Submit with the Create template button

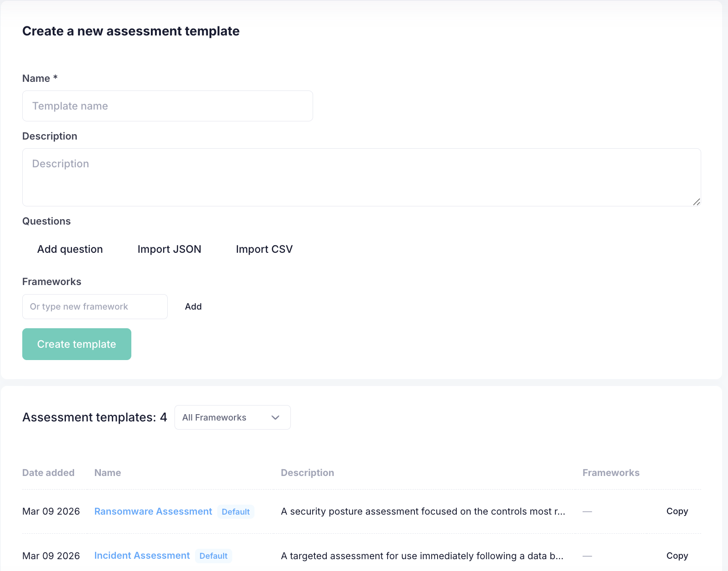77,344
